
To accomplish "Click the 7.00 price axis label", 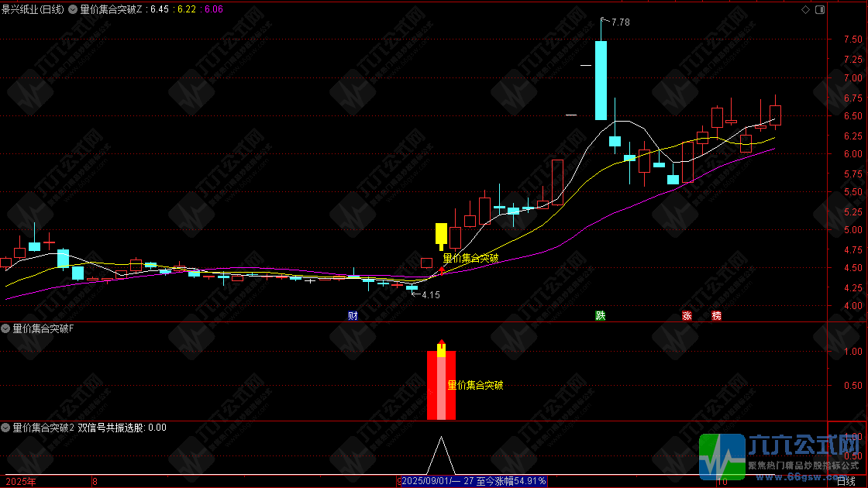I will [853, 78].
